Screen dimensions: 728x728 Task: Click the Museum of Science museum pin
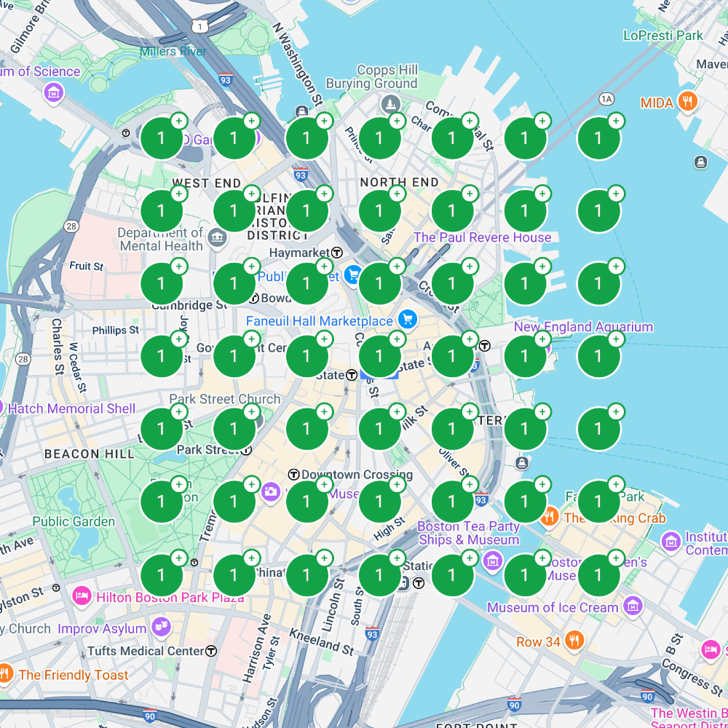tap(53, 92)
